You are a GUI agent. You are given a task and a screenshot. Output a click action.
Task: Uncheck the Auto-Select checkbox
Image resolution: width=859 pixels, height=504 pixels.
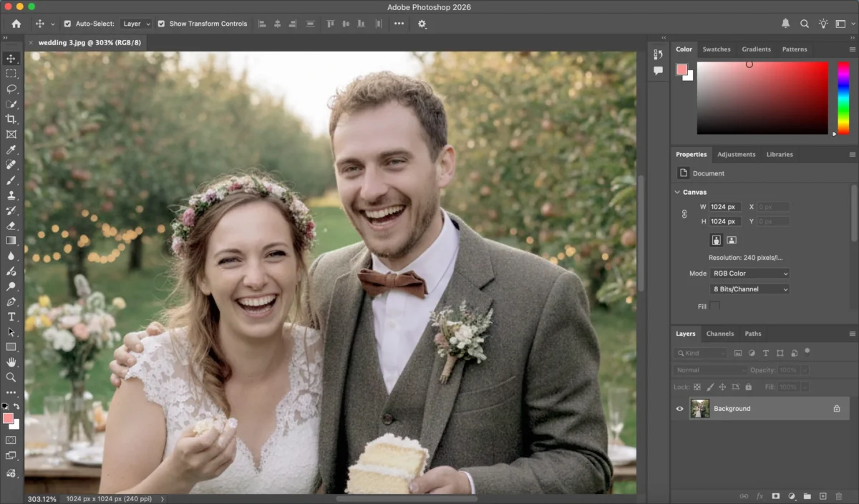67,24
